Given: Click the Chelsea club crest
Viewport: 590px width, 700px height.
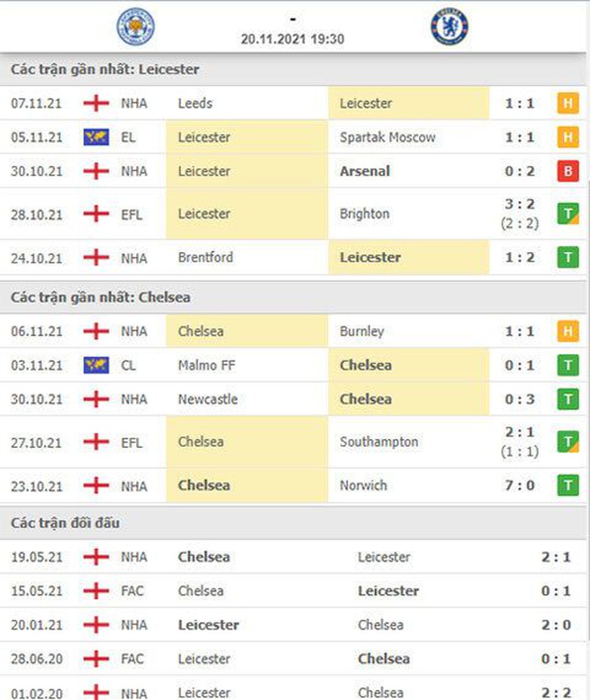Looking at the screenshot, I should click(449, 26).
